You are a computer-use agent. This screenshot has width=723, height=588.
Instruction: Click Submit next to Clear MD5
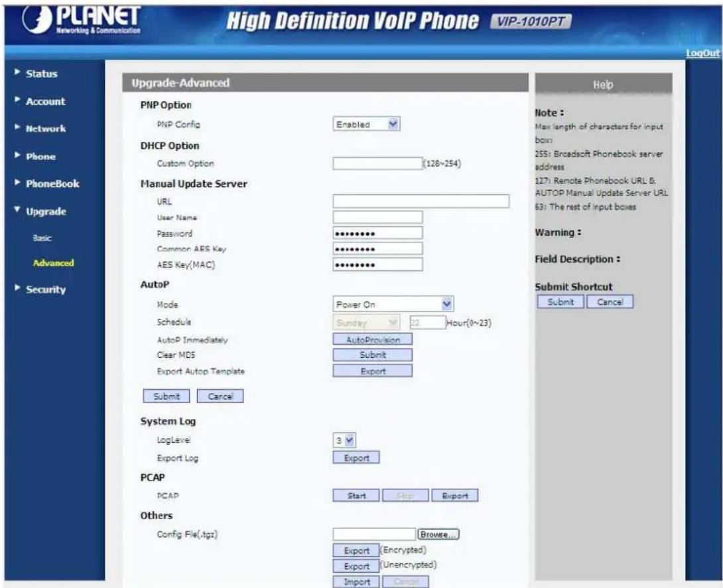373,355
